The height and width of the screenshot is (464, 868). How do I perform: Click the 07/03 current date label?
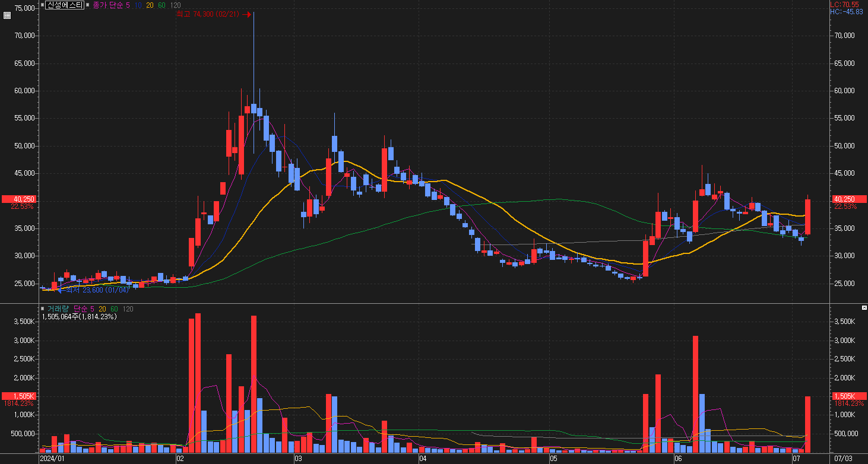click(843, 459)
